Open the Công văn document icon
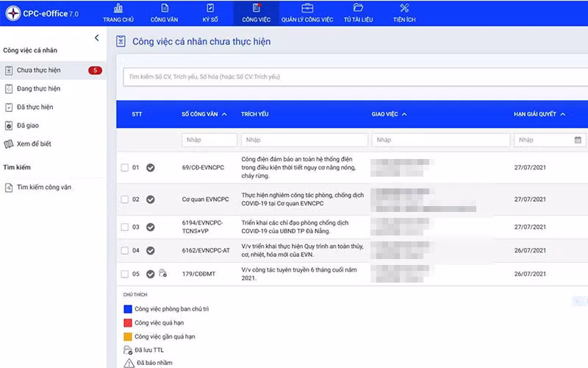Screen dimensions: 588x368 click(163, 8)
